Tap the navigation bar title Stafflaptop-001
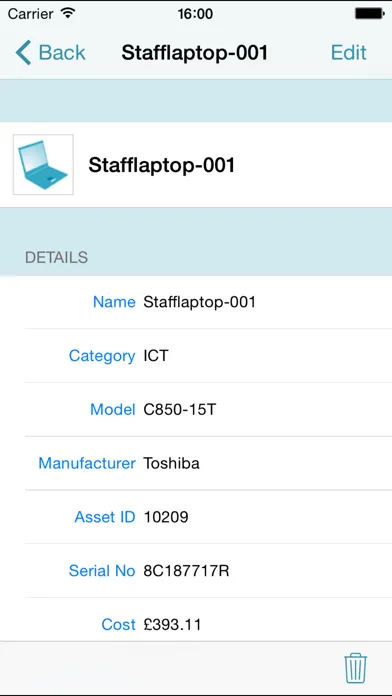The height and width of the screenshot is (696, 392). [x=195, y=52]
